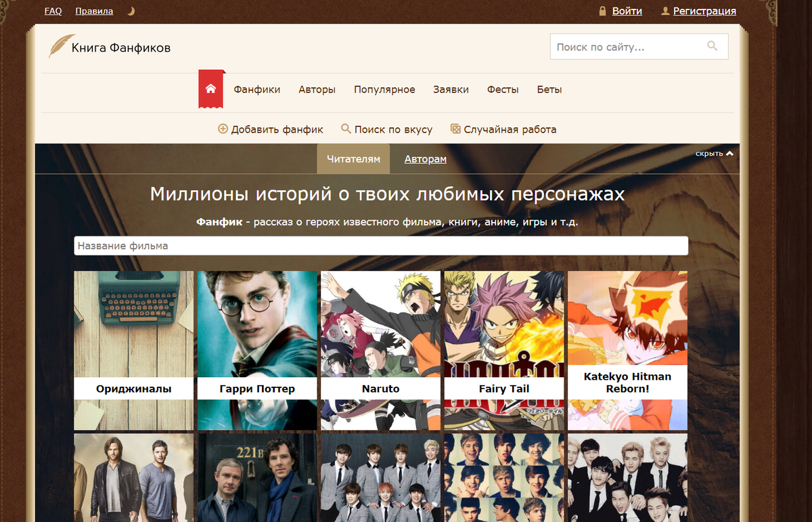812x522 pixels.
Task: Click Случайная работа button
Action: pyautogui.click(x=503, y=129)
